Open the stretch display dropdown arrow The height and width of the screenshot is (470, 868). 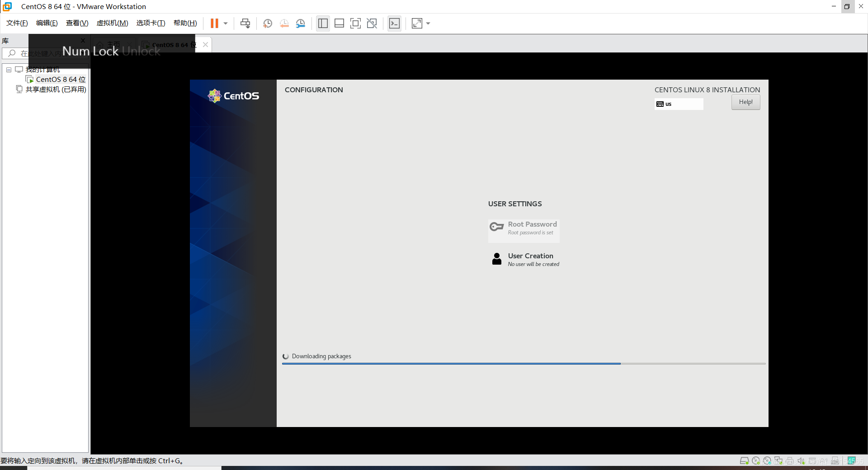428,23
